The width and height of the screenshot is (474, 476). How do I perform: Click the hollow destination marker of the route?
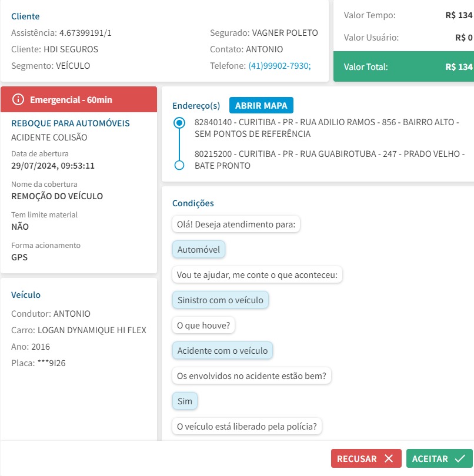[x=179, y=166]
